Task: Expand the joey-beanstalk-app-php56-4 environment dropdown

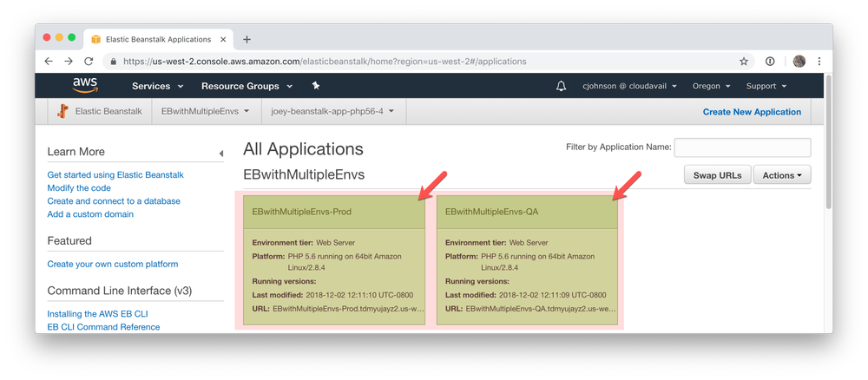Action: click(332, 111)
